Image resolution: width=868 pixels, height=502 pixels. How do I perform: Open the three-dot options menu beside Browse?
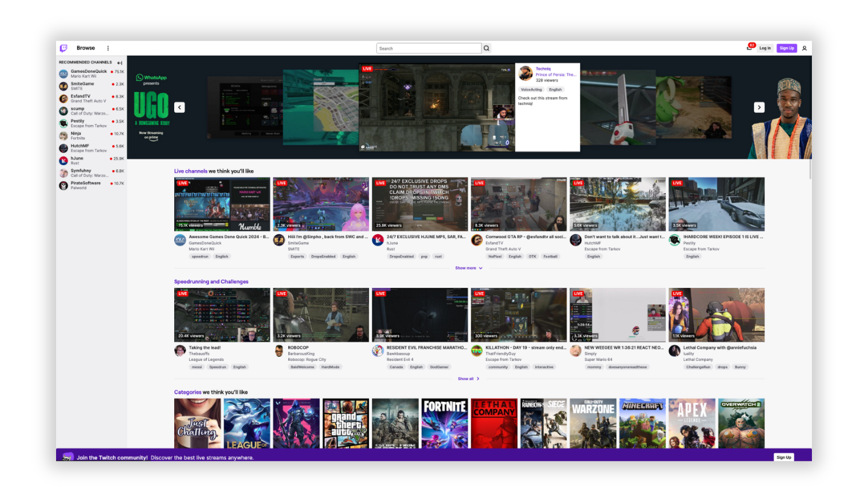click(108, 48)
